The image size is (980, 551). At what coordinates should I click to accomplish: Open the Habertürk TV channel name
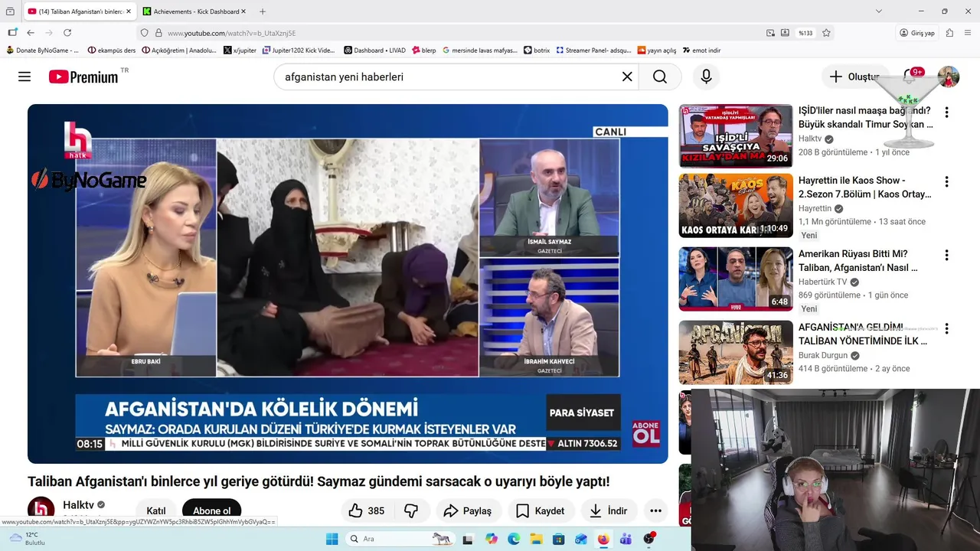(823, 282)
